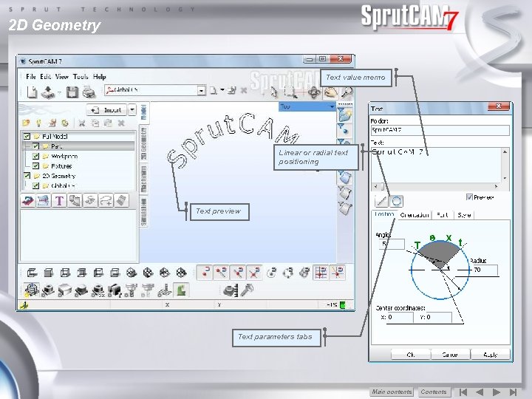This screenshot has height=399, width=532.
Task: Open the View menu
Action: click(x=62, y=77)
